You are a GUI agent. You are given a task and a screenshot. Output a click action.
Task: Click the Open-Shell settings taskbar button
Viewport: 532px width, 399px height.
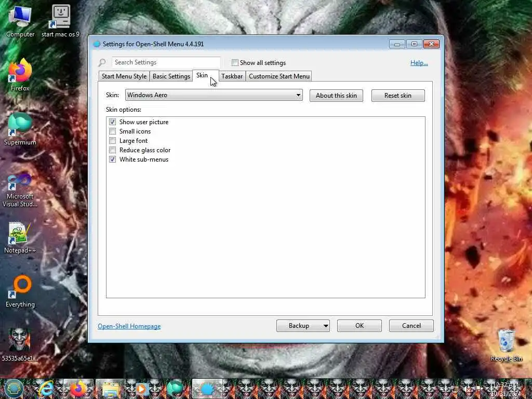tap(207, 389)
